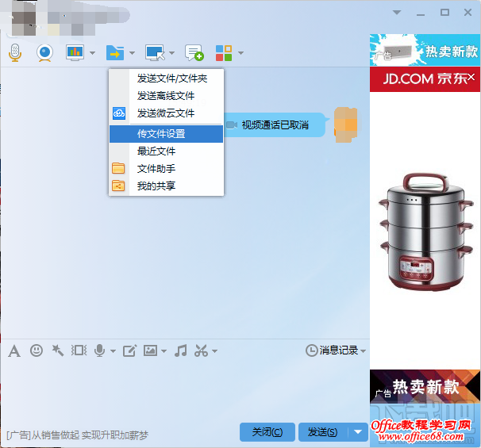Expand the presentation demo dropdown arrow
481x448 pixels.
(x=92, y=53)
